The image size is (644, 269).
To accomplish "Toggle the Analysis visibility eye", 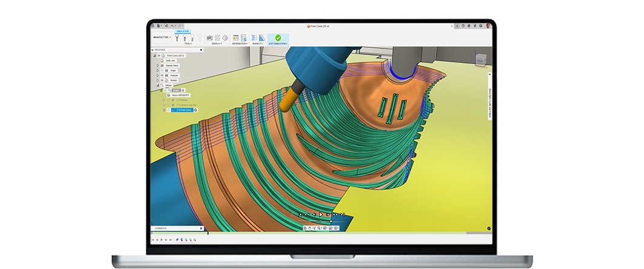I will [x=162, y=75].
